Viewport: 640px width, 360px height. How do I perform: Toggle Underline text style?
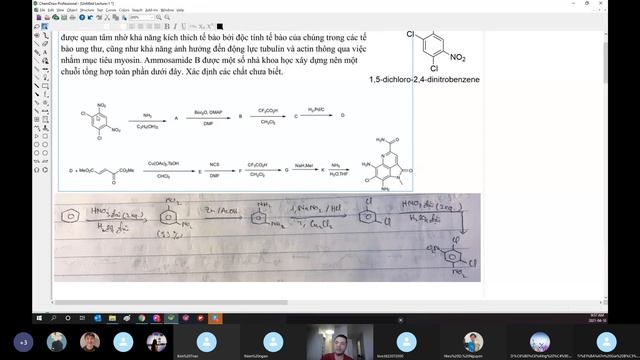pyautogui.click(x=184, y=27)
